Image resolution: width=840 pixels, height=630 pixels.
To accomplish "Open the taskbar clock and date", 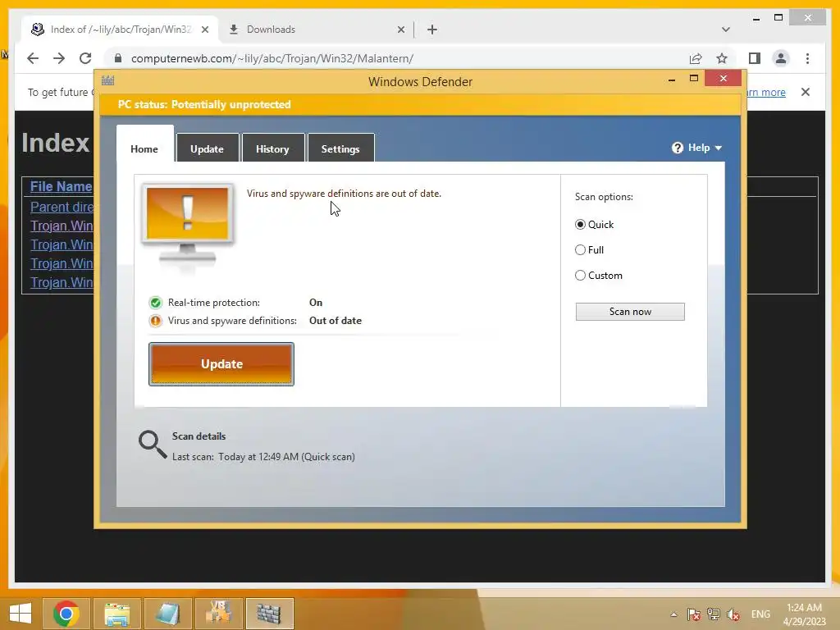I will click(804, 614).
